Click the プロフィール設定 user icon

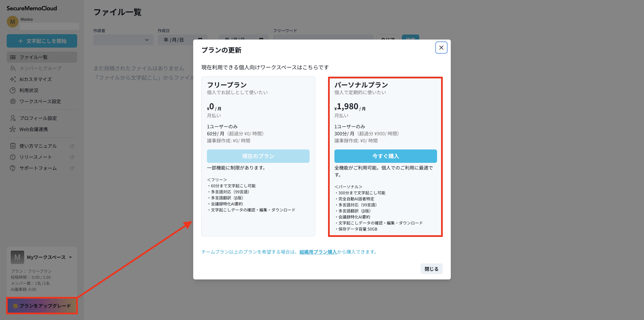pyautogui.click(x=13, y=118)
